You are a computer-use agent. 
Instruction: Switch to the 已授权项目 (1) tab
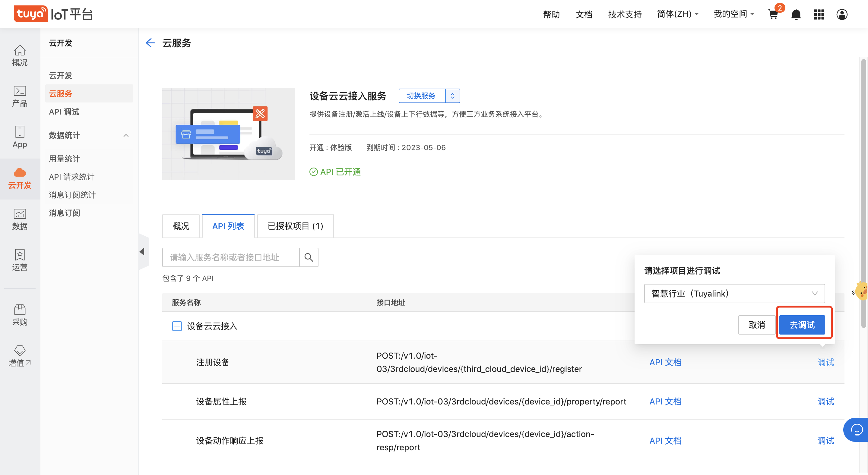pos(295,226)
